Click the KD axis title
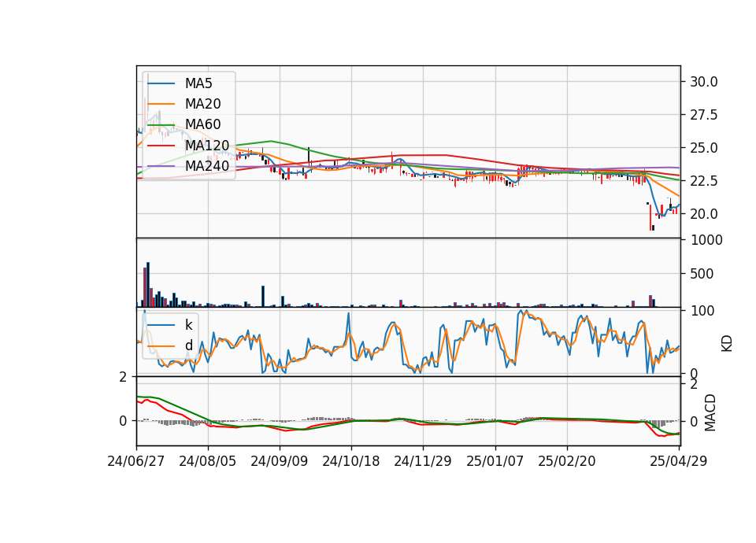This screenshot has height=543, width=756. coord(727,343)
